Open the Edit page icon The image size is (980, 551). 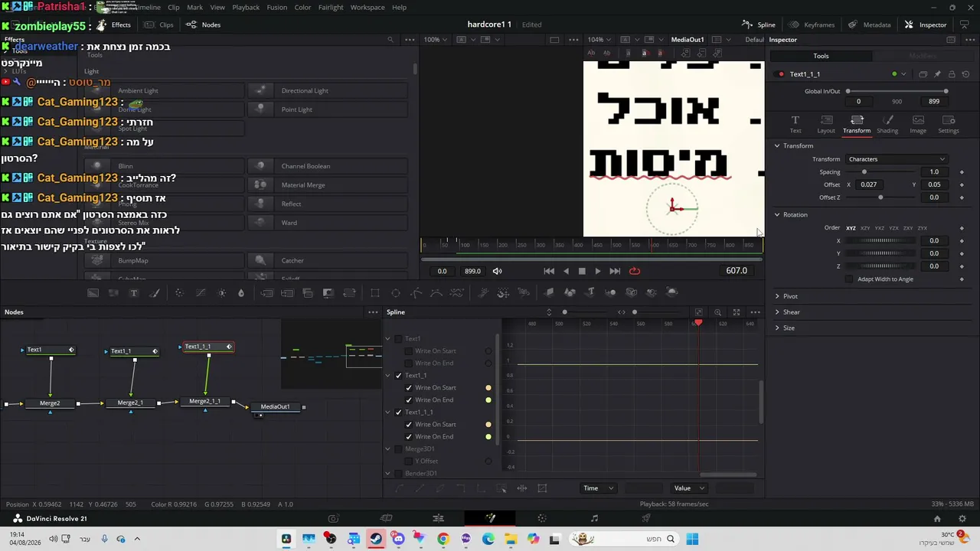click(x=438, y=518)
